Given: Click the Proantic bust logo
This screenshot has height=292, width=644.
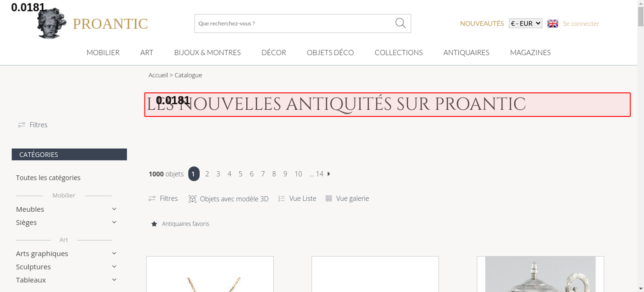Looking at the screenshot, I should coord(52,23).
